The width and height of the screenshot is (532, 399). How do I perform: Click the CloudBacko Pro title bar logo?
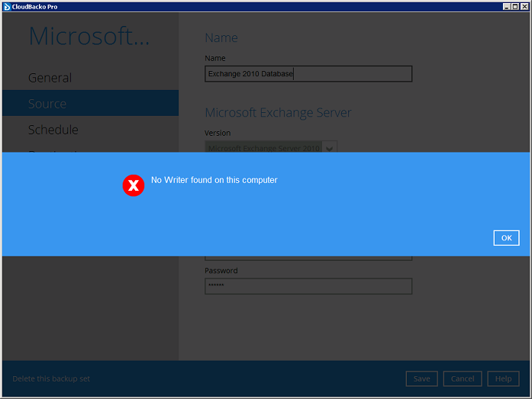tap(7, 6)
